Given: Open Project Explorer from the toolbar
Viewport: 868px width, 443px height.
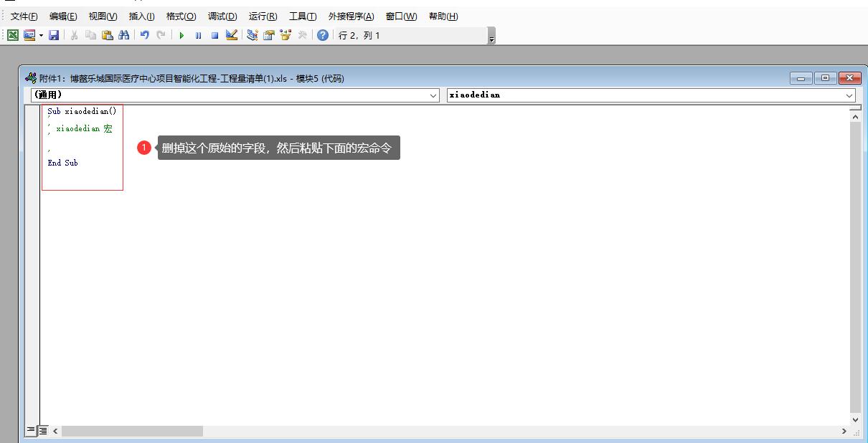Looking at the screenshot, I should tap(252, 35).
